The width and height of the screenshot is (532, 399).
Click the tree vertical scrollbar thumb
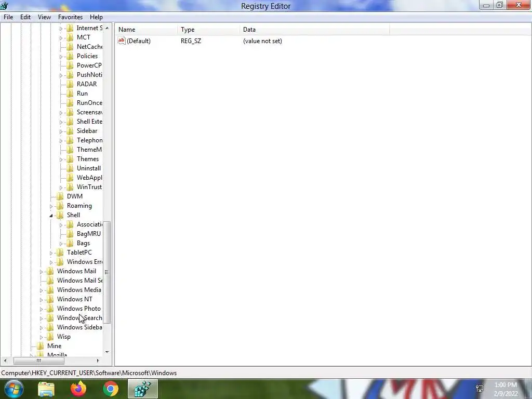coord(107,272)
